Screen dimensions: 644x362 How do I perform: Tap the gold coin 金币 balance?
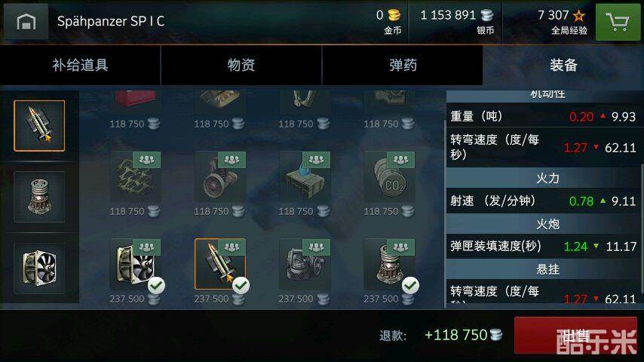388,21
